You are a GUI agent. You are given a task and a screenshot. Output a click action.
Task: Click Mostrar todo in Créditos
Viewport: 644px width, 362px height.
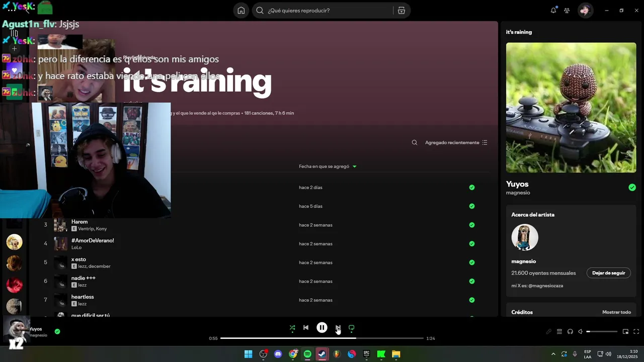[616, 312]
